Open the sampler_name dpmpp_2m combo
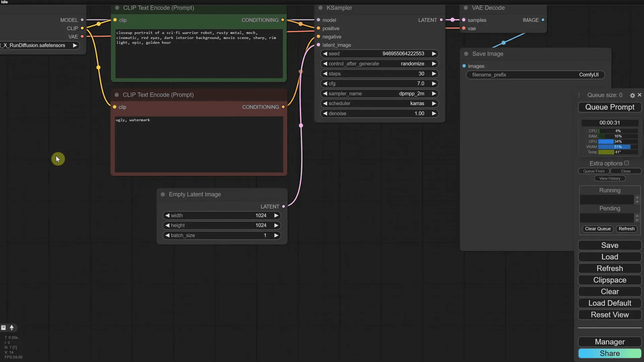This screenshot has width=644, height=362. (x=379, y=94)
